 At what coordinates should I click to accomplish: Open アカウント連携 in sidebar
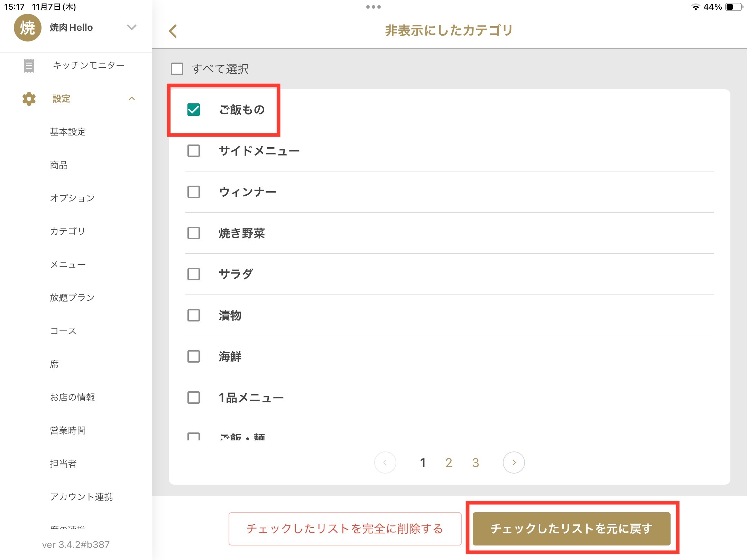point(82,497)
